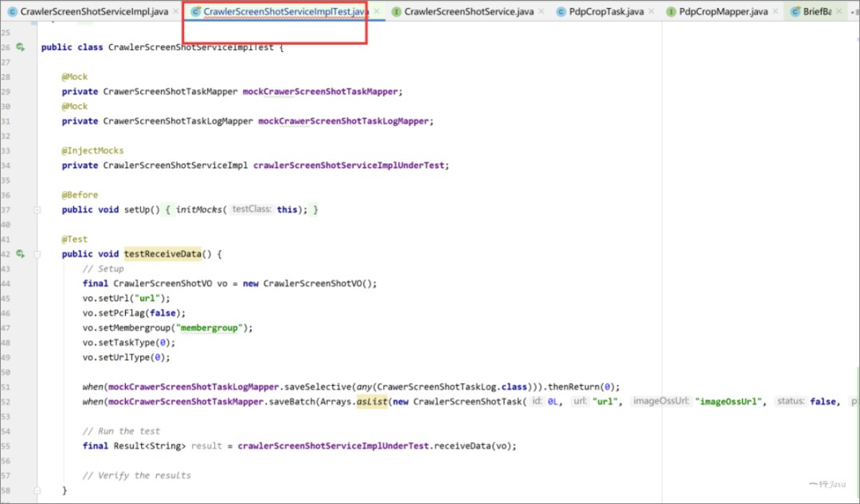Screen dimensions: 860x504
Task: Expand the folded setUp() method
Action: pos(37,209)
